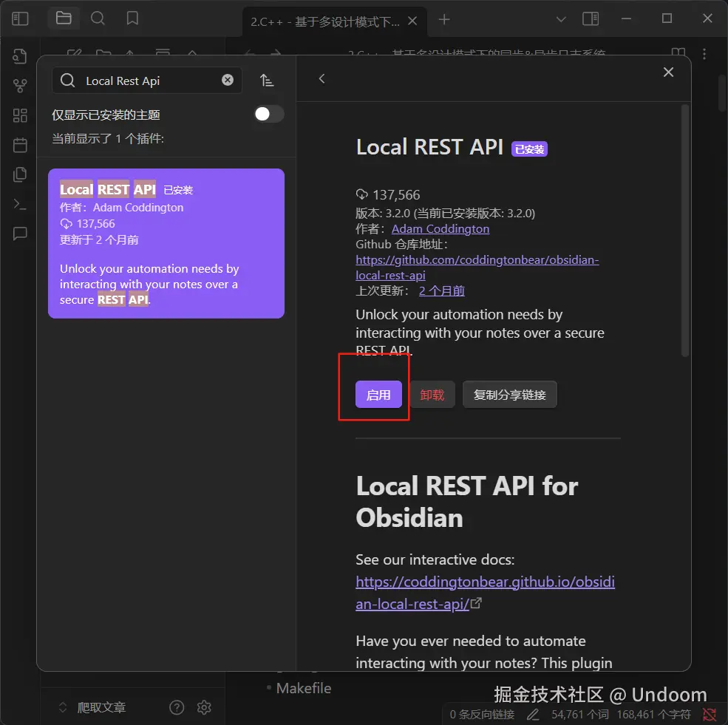728x725 pixels.
Task: Open the last updated 2 个月前 link
Action: click(441, 291)
